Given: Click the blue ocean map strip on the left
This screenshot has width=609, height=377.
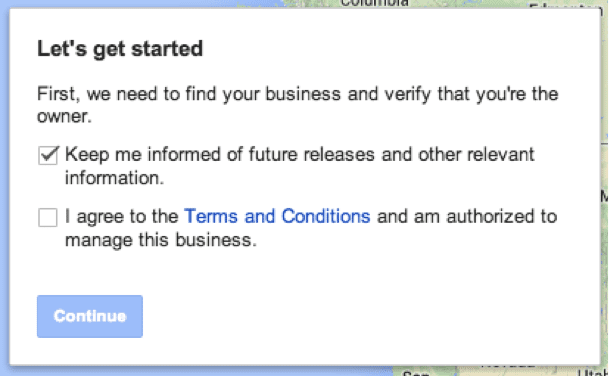Looking at the screenshot, I should click(x=4, y=186).
